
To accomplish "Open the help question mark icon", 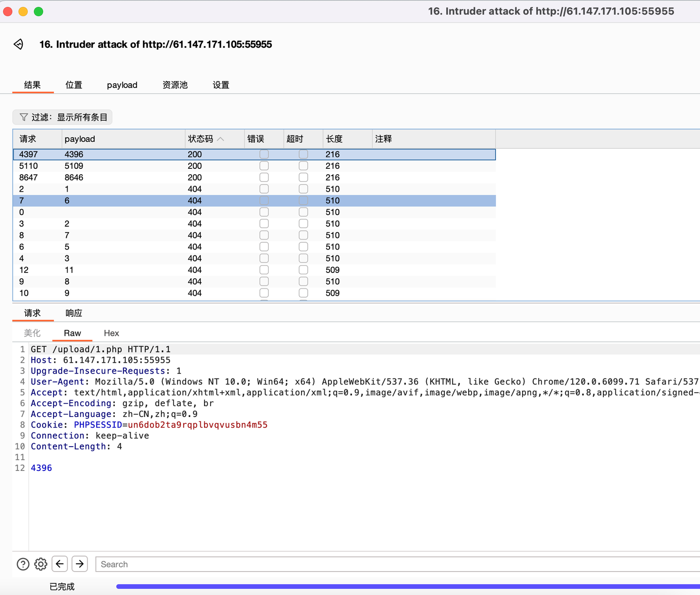I will point(23,564).
